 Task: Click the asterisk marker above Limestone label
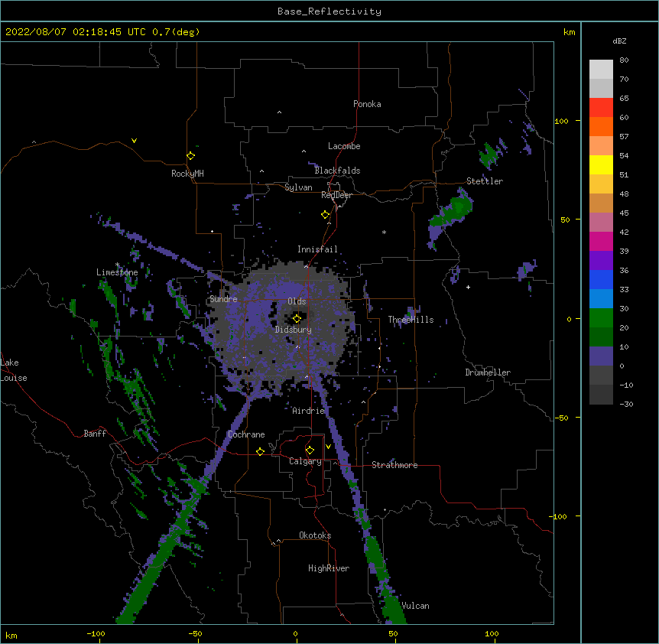click(x=118, y=265)
